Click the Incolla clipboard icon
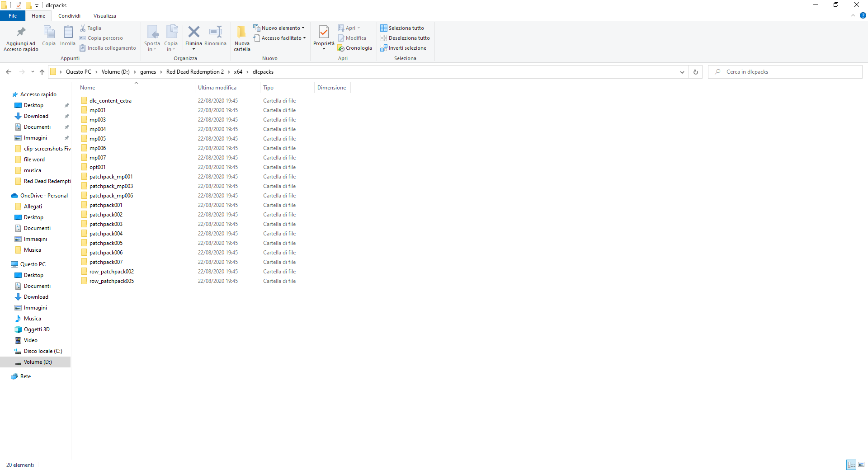The width and height of the screenshot is (868, 470). 68,36
